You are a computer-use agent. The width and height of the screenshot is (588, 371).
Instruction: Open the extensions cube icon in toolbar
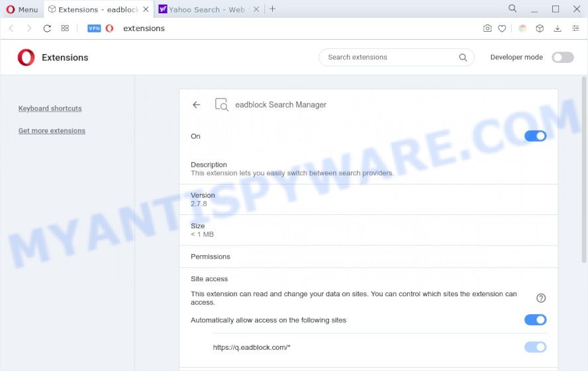(540, 28)
